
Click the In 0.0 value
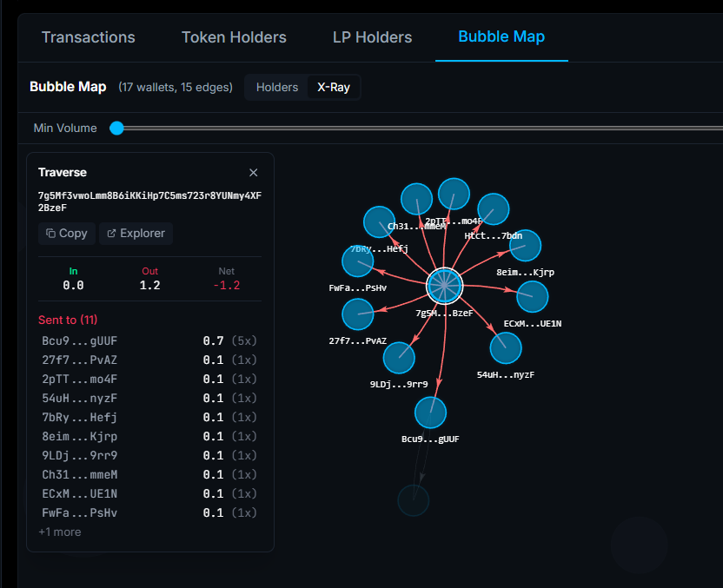tap(73, 285)
